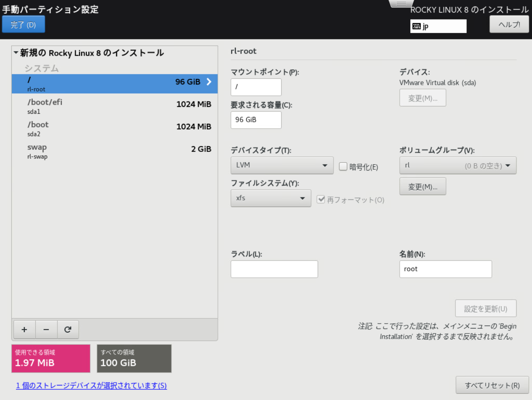The image size is (532, 400).
Task: Click the minus icon to remove partition
Action: pyautogui.click(x=46, y=329)
